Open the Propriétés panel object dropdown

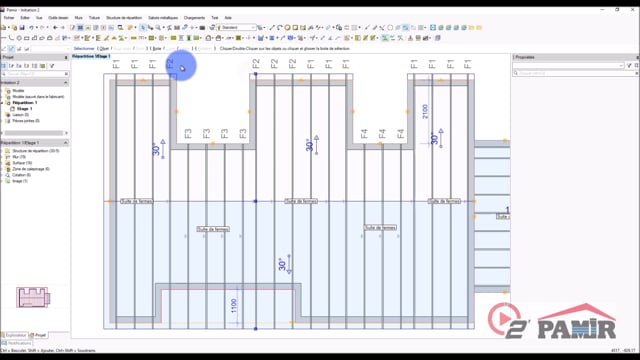point(569,65)
